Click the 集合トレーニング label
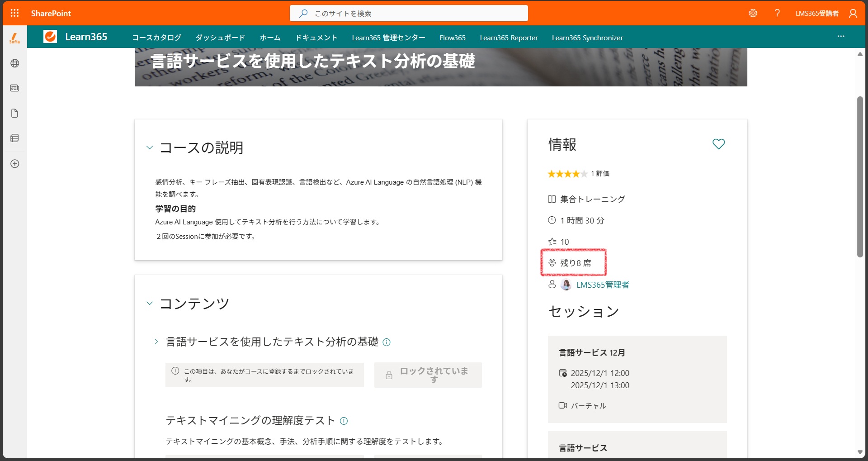 [x=593, y=199]
